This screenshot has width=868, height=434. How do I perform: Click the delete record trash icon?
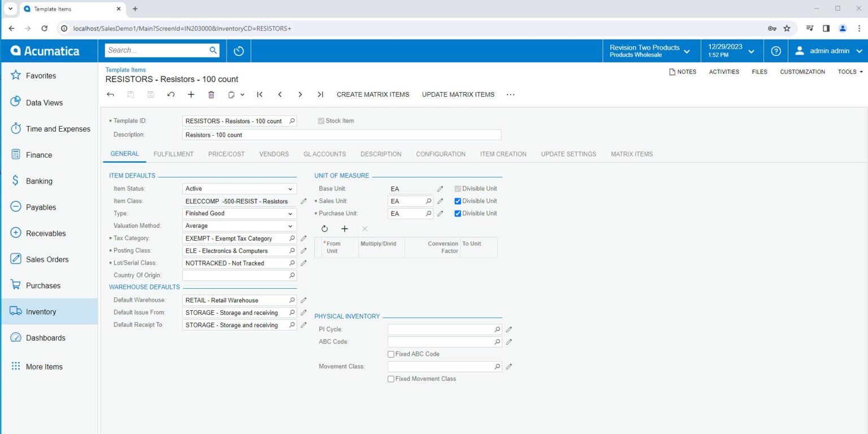click(211, 95)
